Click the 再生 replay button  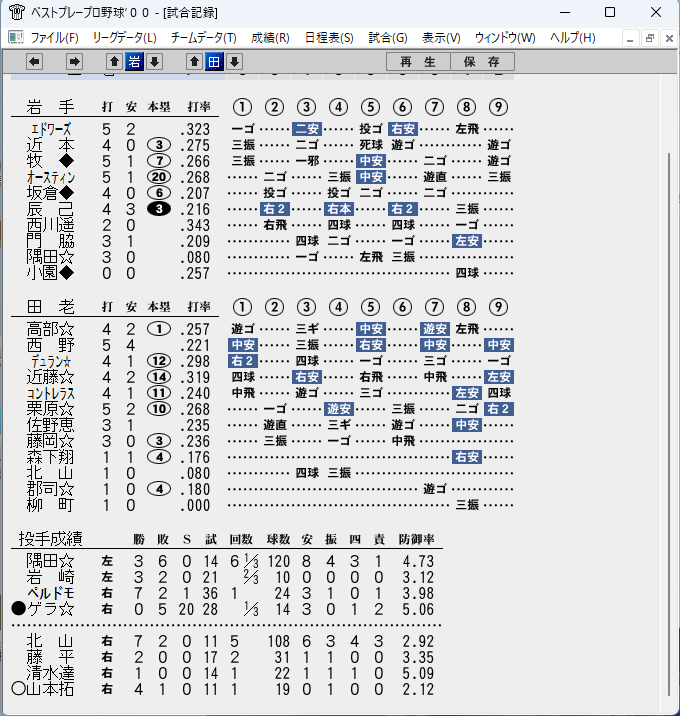[418, 62]
